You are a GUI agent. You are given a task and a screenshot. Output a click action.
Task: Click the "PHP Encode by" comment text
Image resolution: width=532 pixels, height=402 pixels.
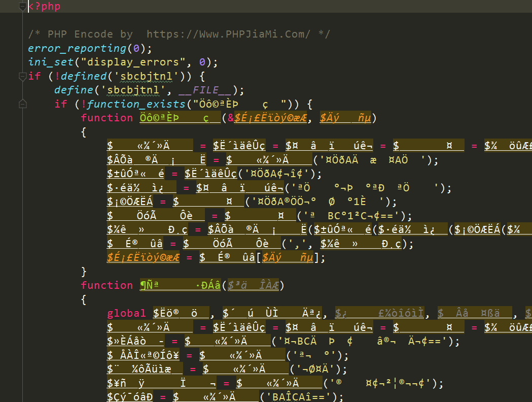(90, 35)
